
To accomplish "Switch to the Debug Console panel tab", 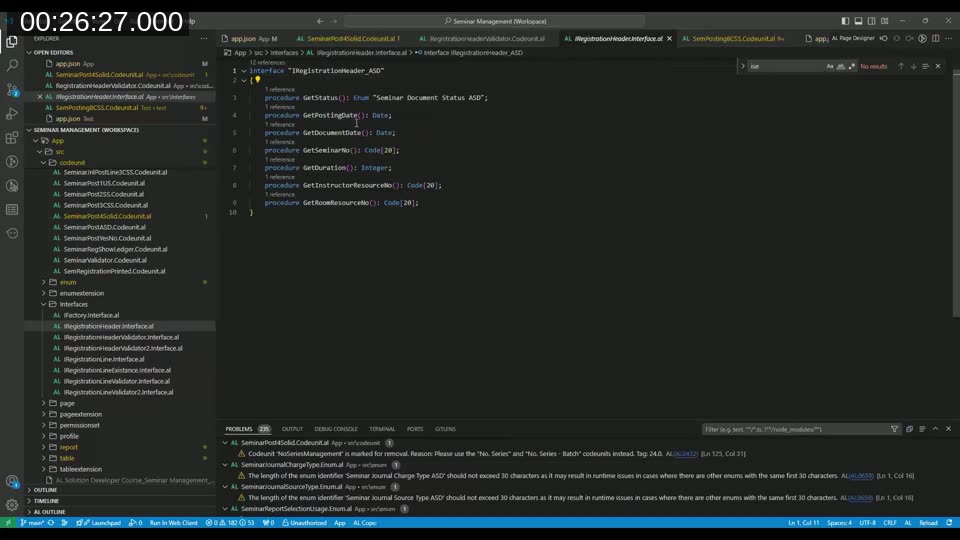I will tap(336, 429).
